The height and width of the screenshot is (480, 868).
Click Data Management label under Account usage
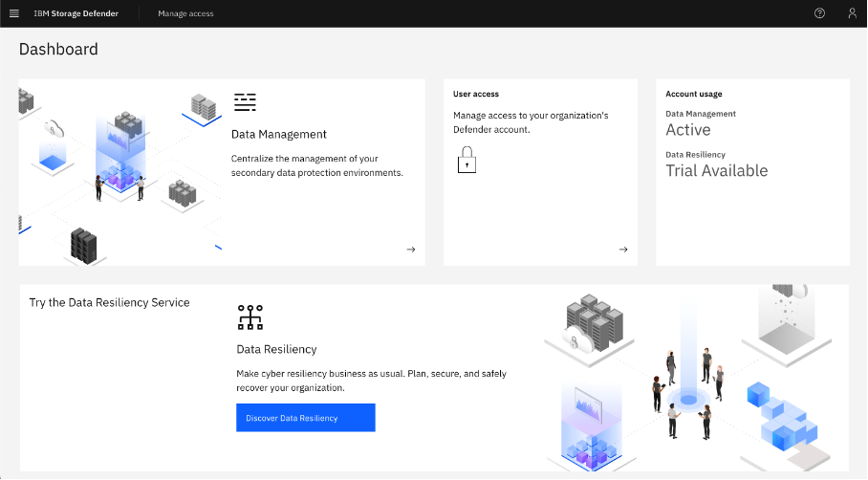(x=701, y=114)
